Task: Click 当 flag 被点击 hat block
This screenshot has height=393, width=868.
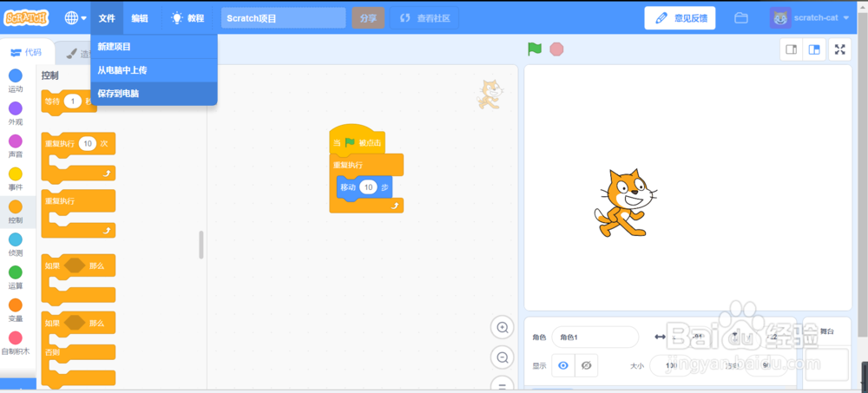Action: pos(357,141)
